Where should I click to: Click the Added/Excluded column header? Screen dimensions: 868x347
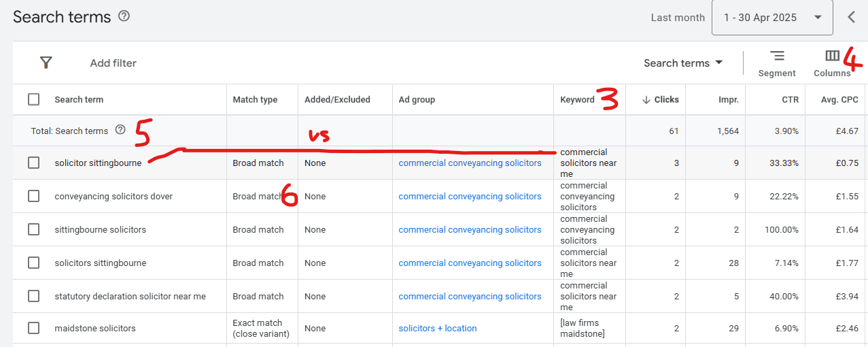tap(337, 99)
